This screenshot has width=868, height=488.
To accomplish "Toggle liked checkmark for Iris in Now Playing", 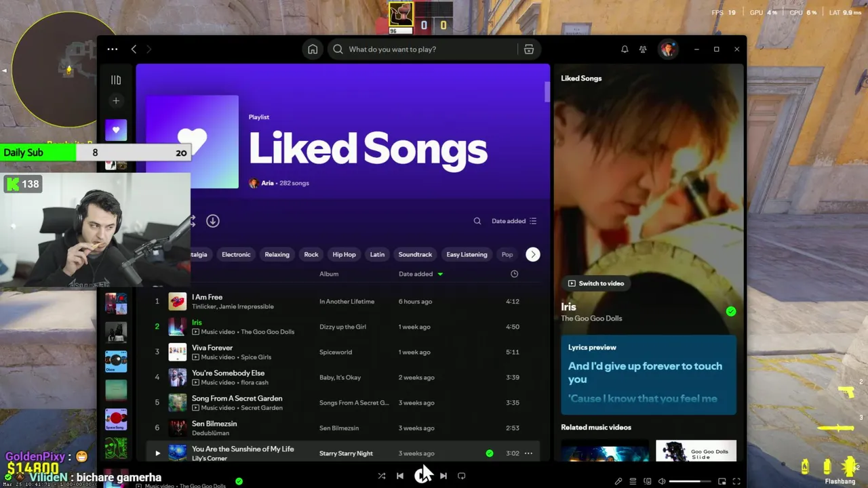I will pyautogui.click(x=730, y=312).
